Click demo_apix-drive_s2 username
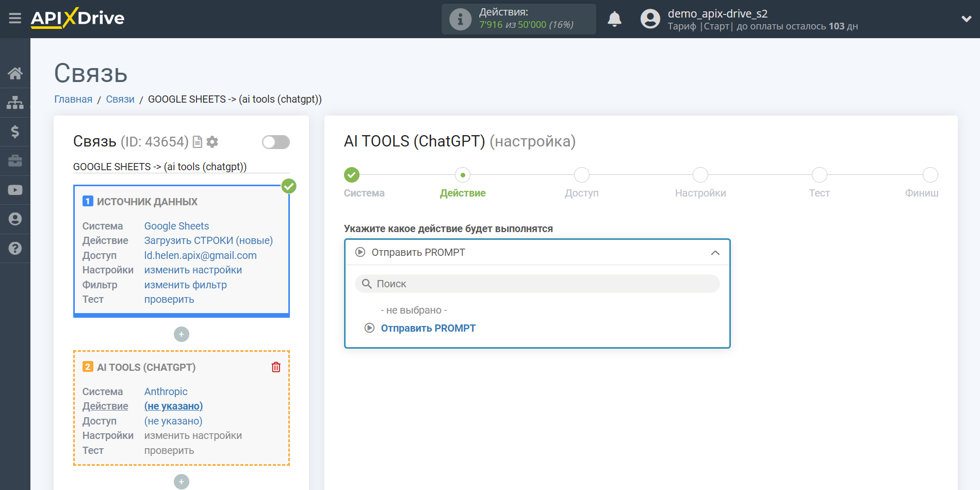Screen dimensions: 980x490 pyautogui.click(x=717, y=13)
